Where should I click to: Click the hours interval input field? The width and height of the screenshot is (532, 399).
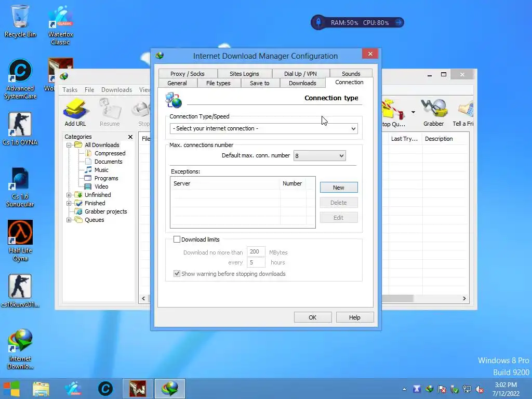coord(256,262)
